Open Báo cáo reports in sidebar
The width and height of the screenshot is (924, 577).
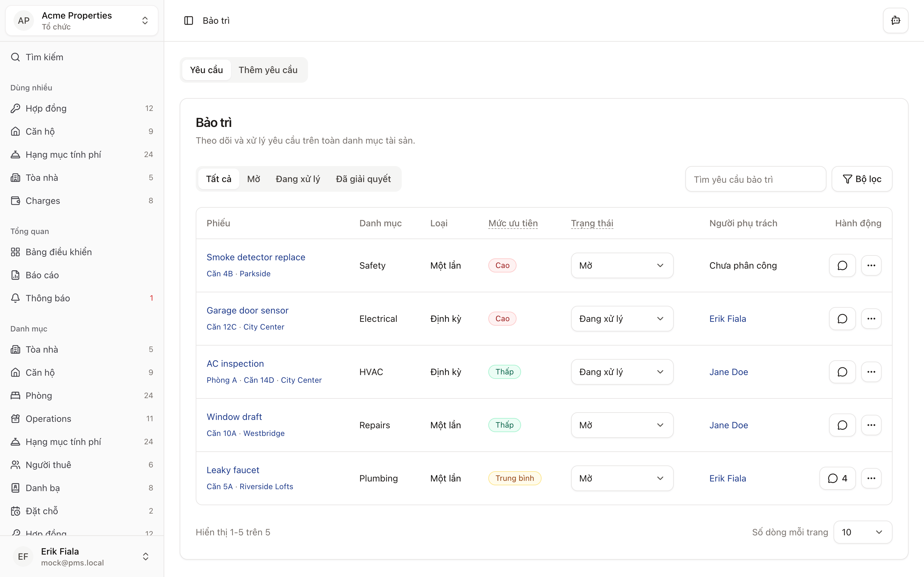coord(42,275)
